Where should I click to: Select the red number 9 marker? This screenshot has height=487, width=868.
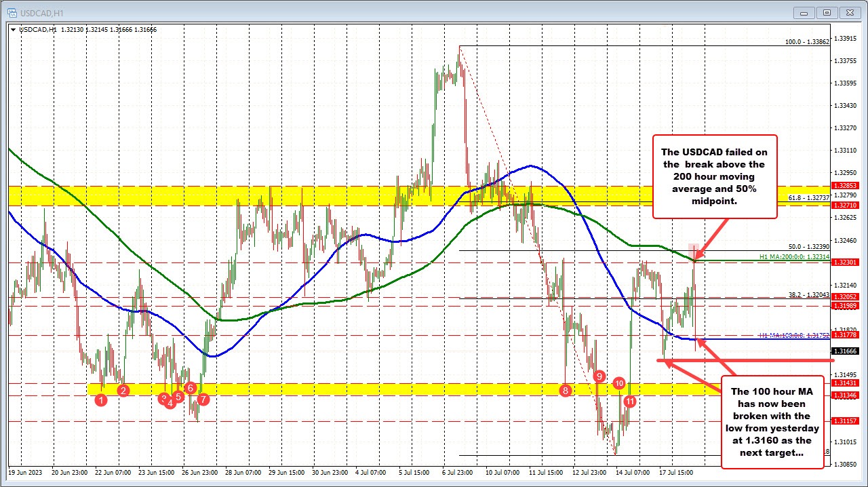(599, 376)
